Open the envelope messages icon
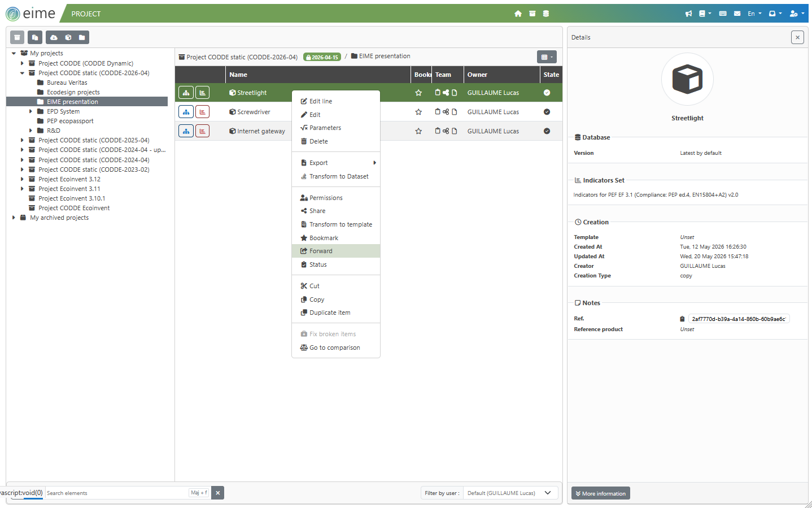 737,14
